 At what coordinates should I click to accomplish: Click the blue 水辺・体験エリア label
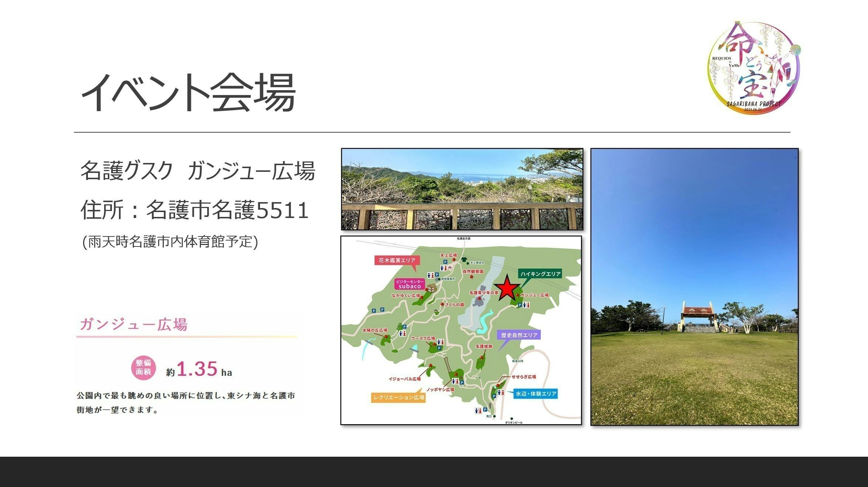[536, 394]
